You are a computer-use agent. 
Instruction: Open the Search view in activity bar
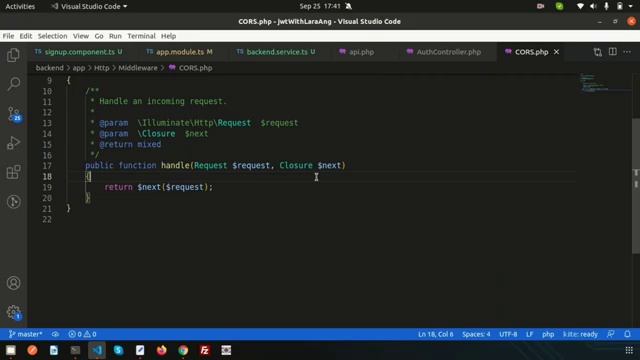point(13,84)
